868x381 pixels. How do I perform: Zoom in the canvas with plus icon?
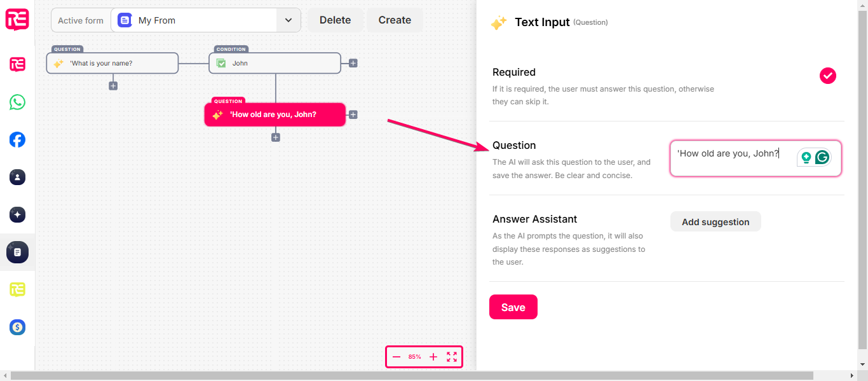433,357
